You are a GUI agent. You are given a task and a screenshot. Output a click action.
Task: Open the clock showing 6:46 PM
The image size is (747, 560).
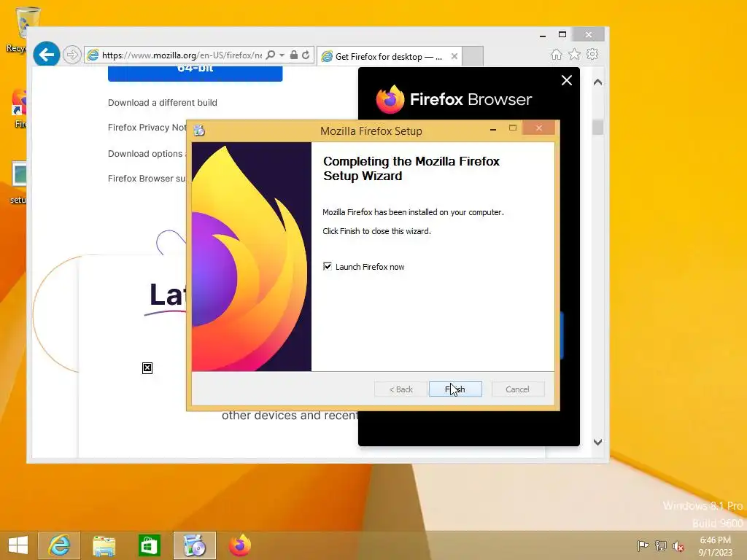click(715, 546)
